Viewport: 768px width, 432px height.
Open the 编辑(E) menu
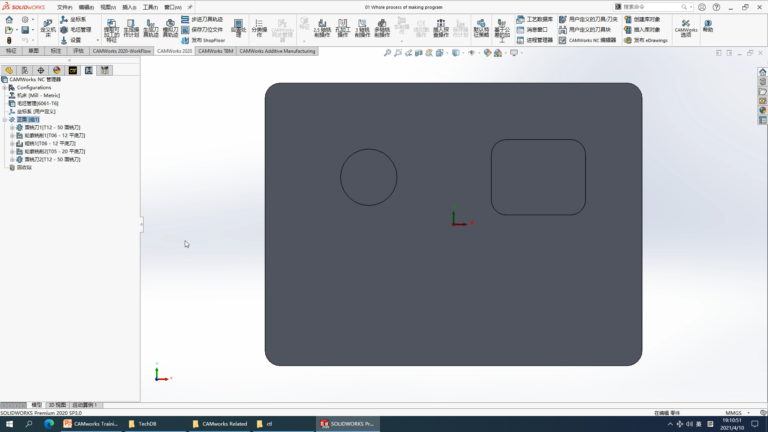86,7
